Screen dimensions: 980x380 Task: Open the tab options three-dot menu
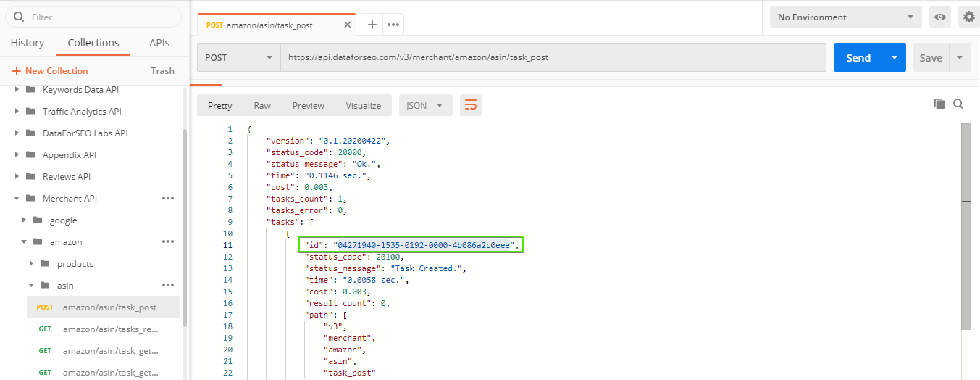[393, 25]
